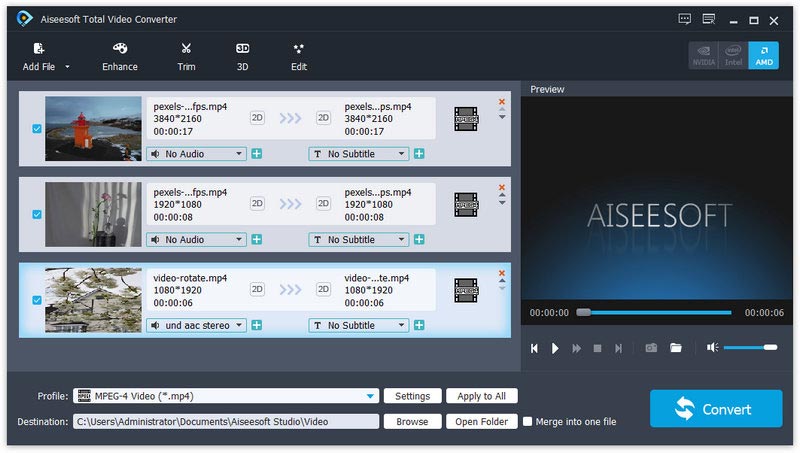Open the Trim scissors tool
Viewport: 800px width, 453px height.
[x=186, y=57]
